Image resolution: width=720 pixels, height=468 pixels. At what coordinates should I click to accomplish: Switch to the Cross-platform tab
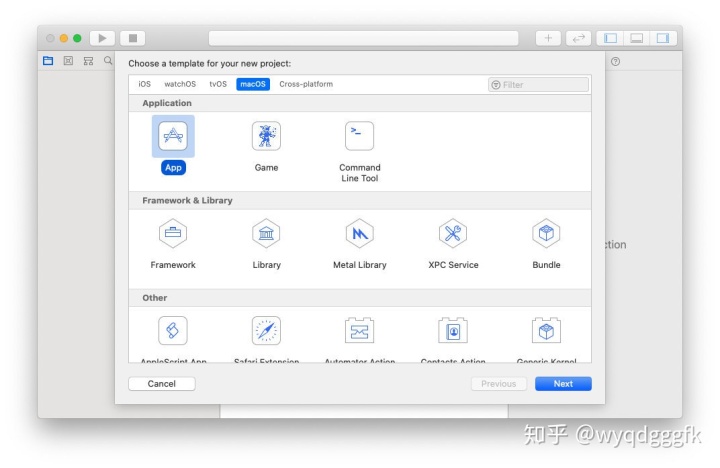pos(306,84)
